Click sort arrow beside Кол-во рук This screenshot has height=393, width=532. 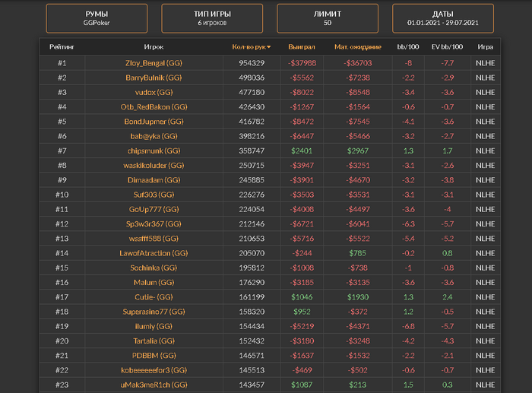269,47
